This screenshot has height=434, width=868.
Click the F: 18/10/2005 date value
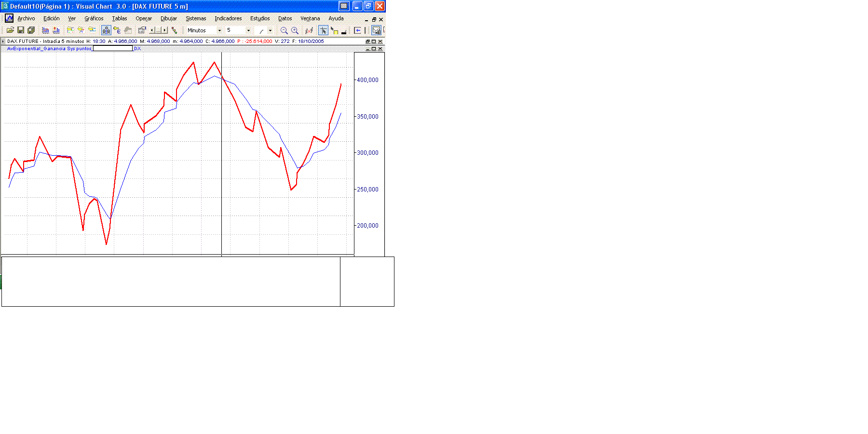308,41
